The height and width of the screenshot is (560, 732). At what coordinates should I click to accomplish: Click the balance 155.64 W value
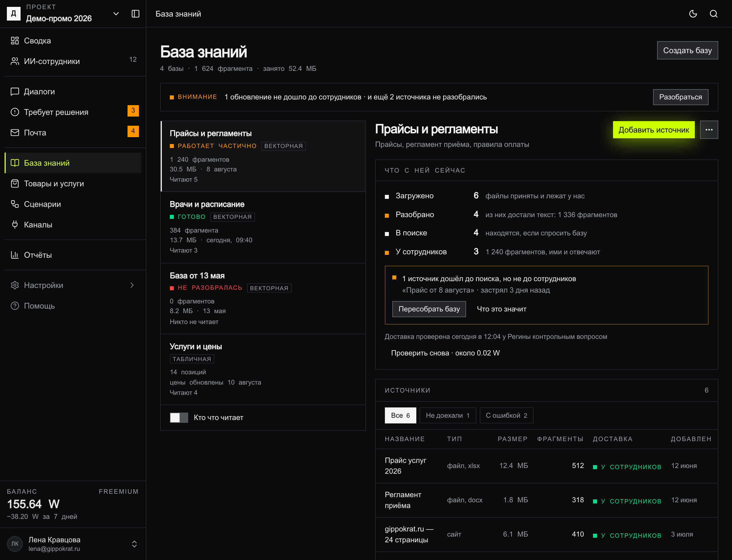(33, 504)
